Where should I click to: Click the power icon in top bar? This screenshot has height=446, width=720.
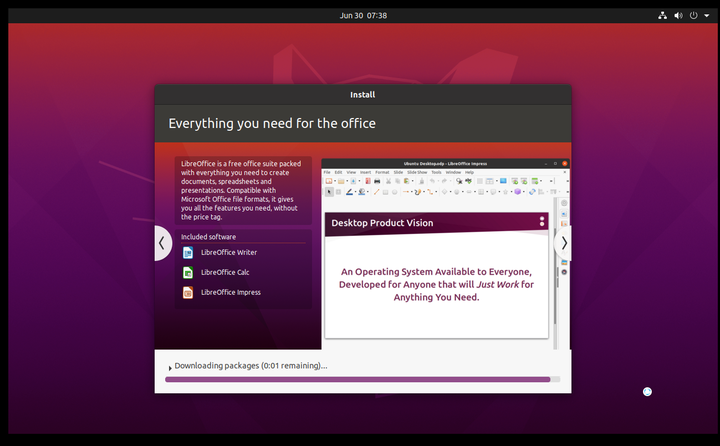(x=693, y=15)
